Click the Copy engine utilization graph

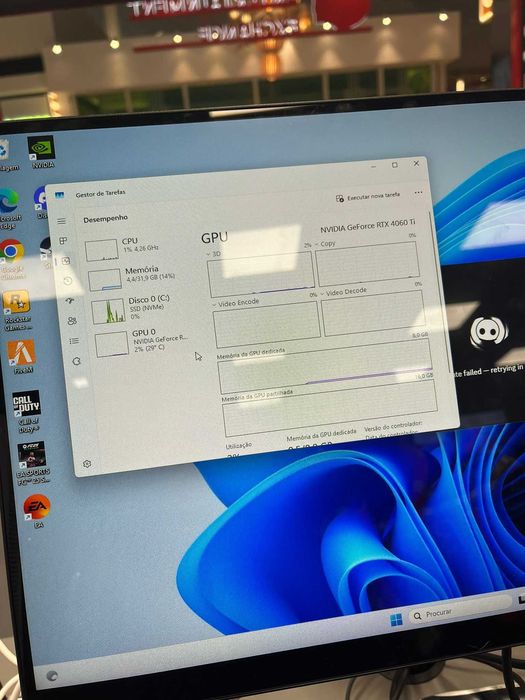[367, 264]
